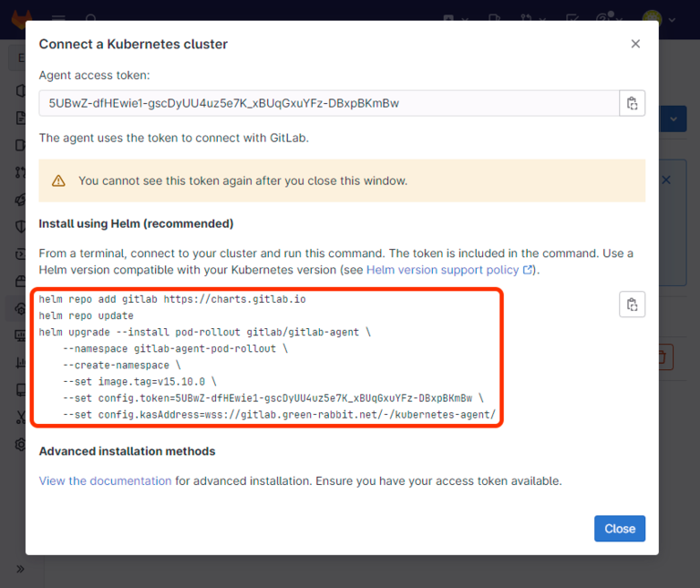Click the 'helm repo add gitlab' command line
The image size is (700, 588).
(172, 299)
